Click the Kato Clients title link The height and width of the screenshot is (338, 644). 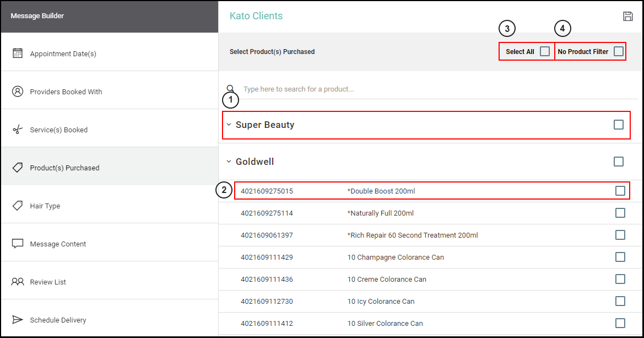256,16
